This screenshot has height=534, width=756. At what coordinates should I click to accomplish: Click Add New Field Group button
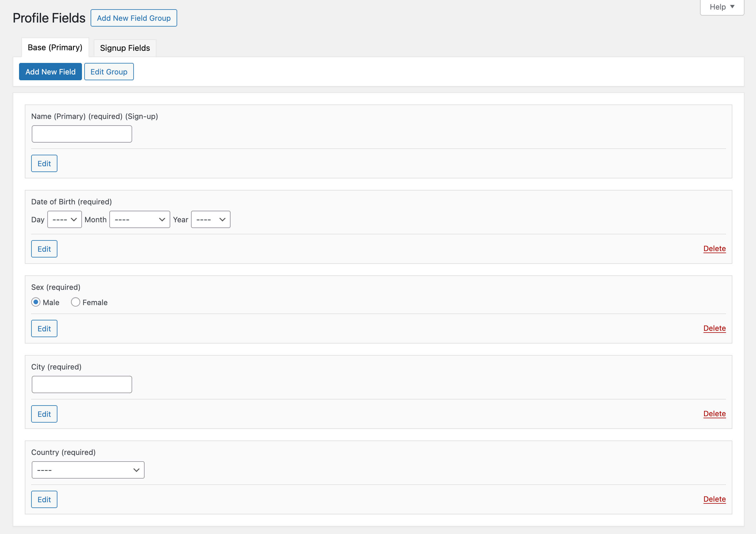[x=134, y=18]
